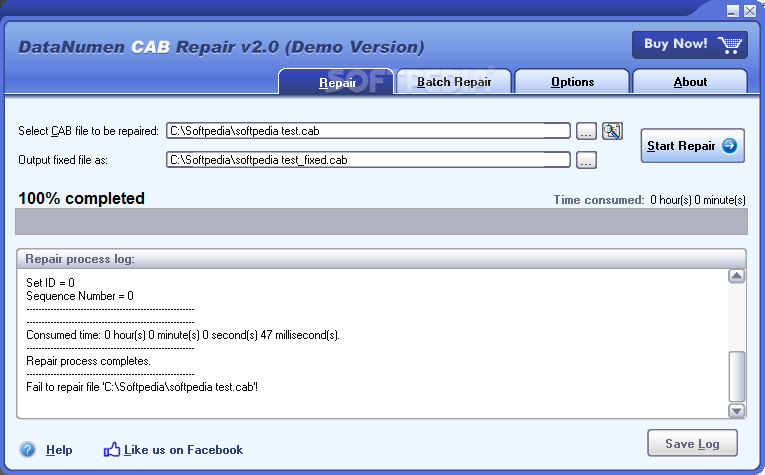Click the 'Time consumed' label
Viewport: 765px width, 475px height.
599,200
